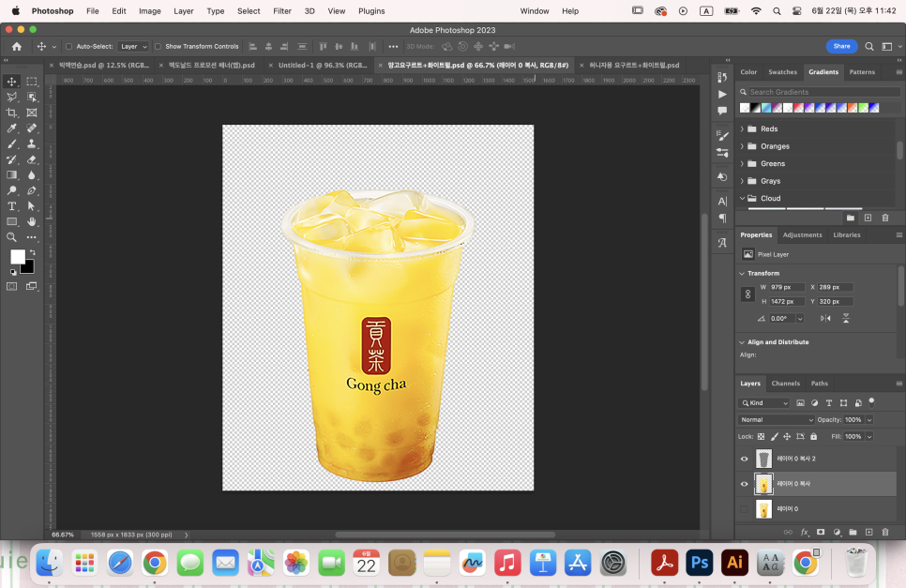Screen dimensions: 906x588
Task: Select the Hand tool
Action: coord(32,222)
